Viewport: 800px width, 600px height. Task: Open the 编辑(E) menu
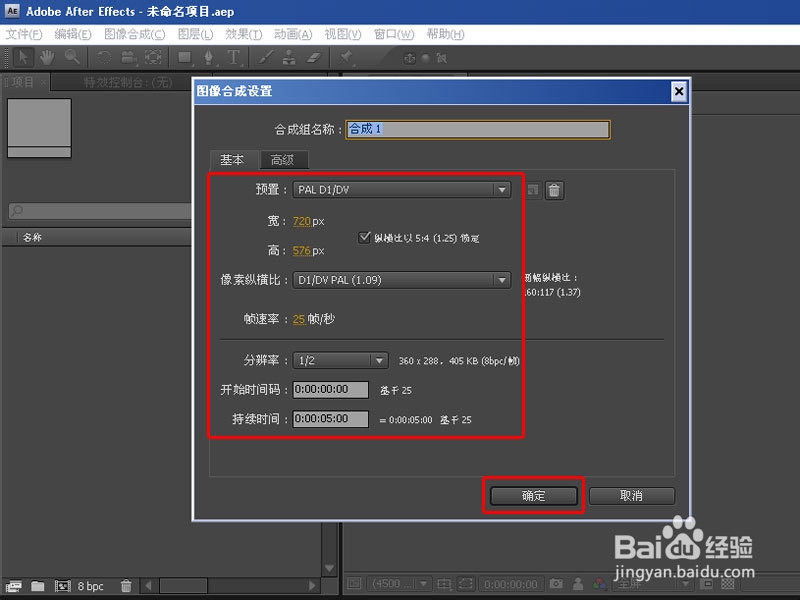coord(73,34)
